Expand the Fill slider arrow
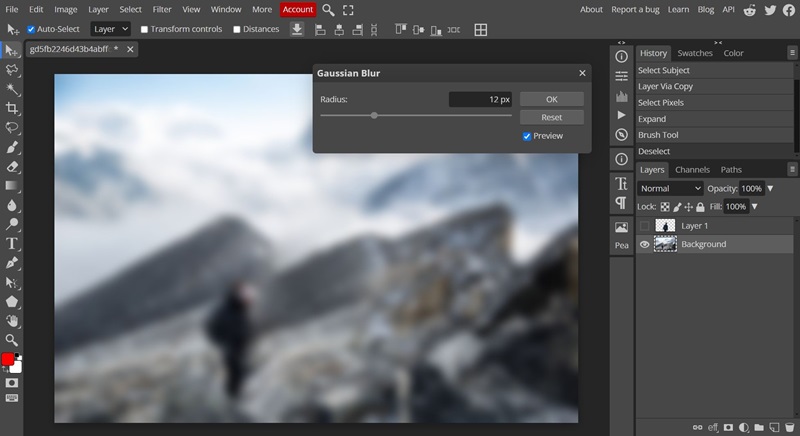 [x=755, y=207]
